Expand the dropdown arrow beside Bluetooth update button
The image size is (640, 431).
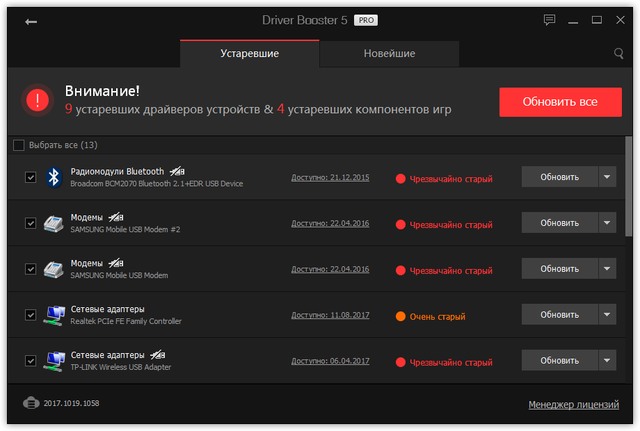pyautogui.click(x=607, y=177)
